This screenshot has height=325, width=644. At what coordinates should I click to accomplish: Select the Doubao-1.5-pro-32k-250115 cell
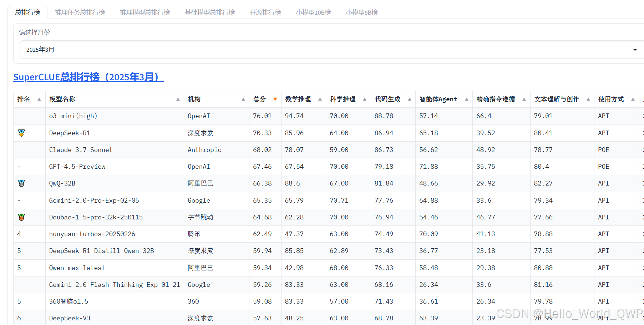pyautogui.click(x=115, y=217)
